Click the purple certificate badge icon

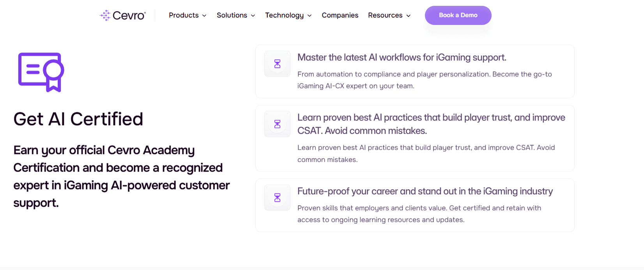[x=41, y=72]
